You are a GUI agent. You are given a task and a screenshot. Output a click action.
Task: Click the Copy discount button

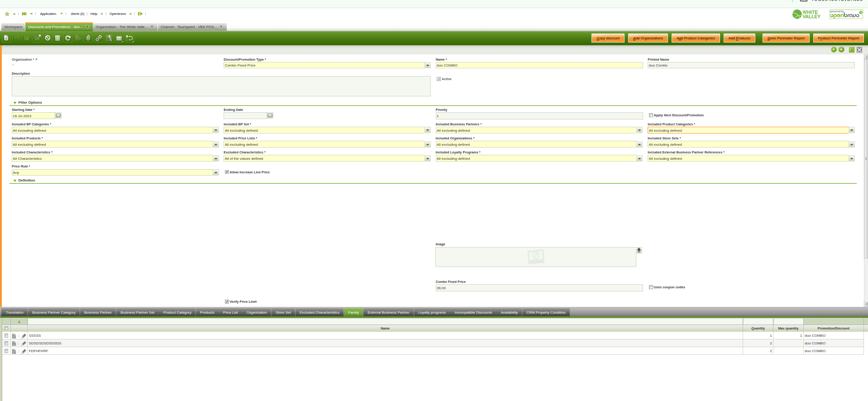[608, 38]
